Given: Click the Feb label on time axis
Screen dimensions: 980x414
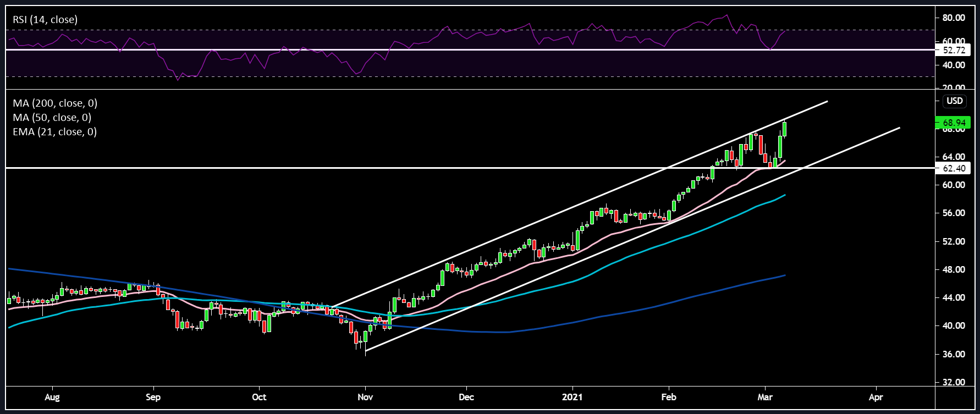Looking at the screenshot, I should [669, 397].
